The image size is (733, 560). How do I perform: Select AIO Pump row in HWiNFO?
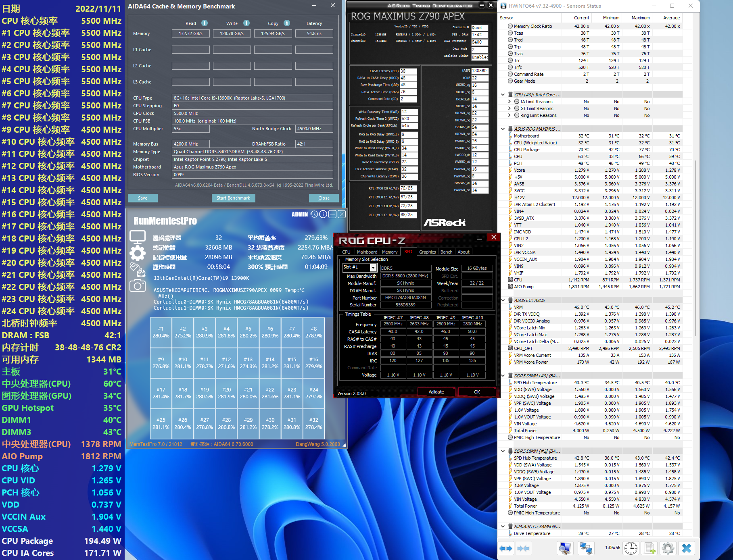click(x=590, y=287)
